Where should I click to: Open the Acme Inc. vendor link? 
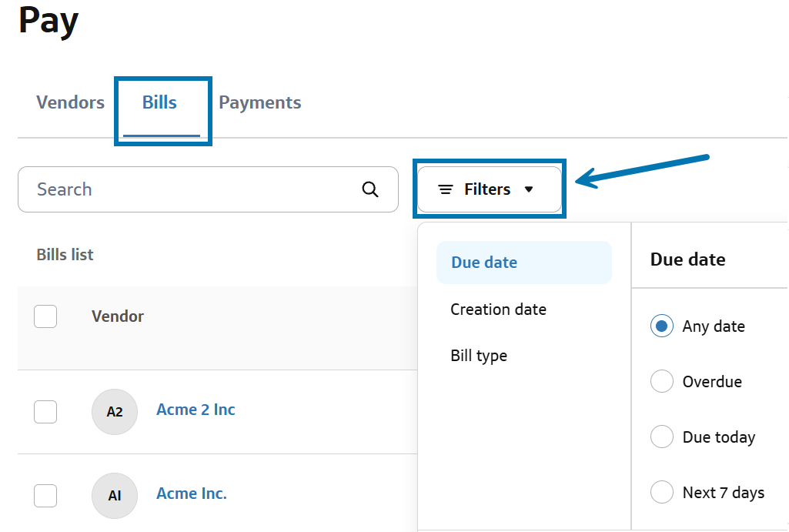192,494
